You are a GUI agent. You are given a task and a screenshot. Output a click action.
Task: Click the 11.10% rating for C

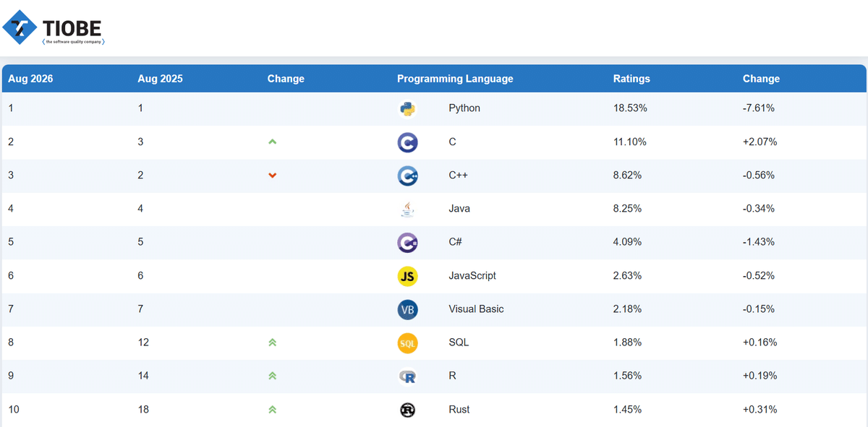pyautogui.click(x=630, y=142)
